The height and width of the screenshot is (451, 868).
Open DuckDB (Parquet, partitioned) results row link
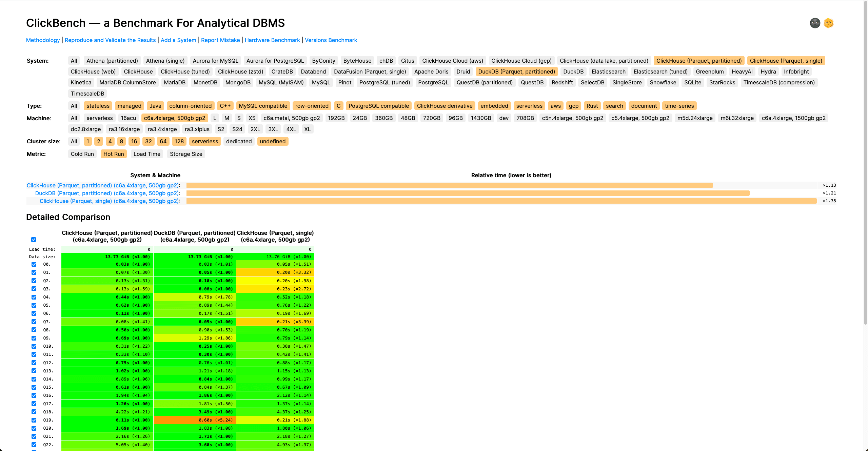(x=107, y=193)
